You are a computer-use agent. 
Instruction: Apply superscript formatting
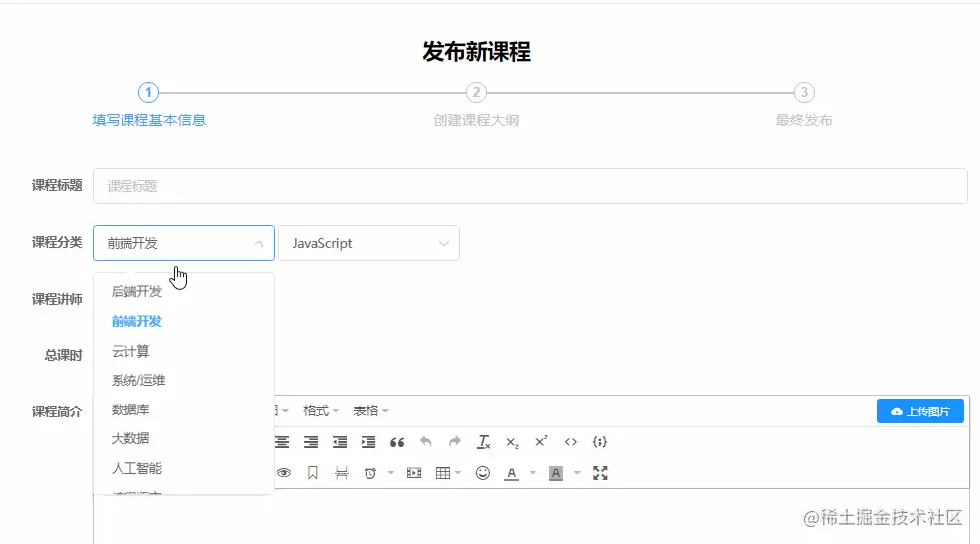click(x=541, y=441)
